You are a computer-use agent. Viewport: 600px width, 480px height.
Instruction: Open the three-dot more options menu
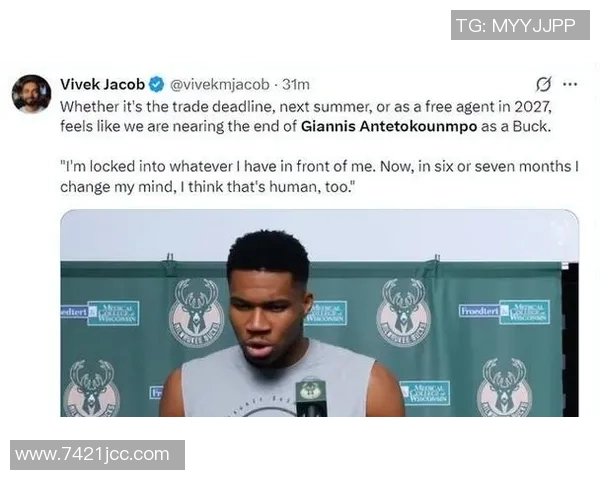(x=570, y=84)
